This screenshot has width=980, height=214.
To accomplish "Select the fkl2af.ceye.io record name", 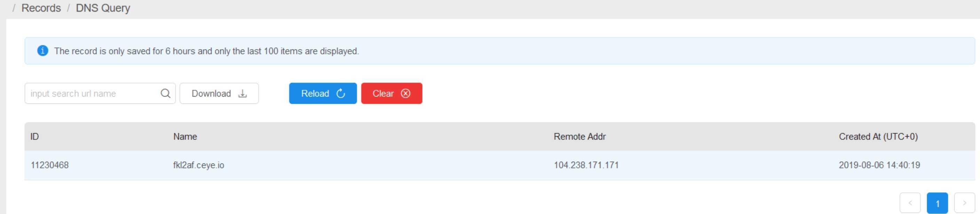I will (199, 165).
